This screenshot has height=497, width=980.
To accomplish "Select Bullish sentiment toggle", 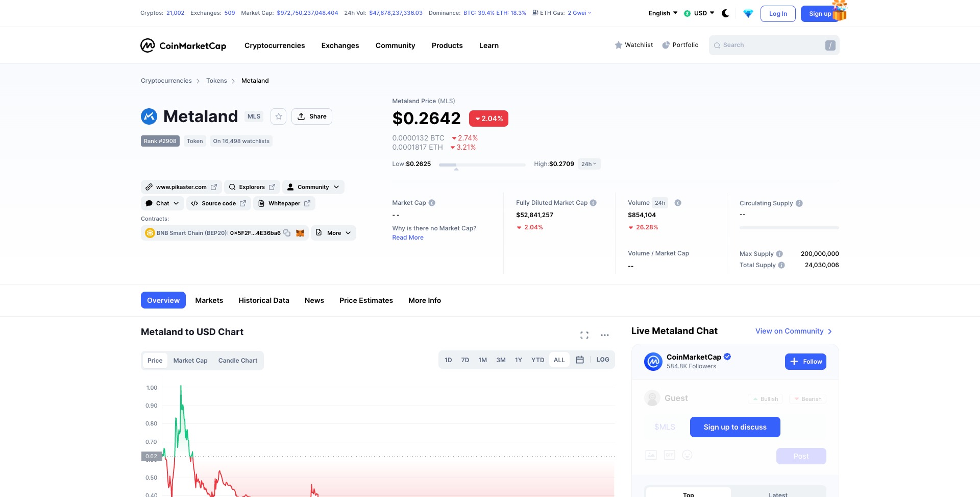I will click(x=766, y=399).
